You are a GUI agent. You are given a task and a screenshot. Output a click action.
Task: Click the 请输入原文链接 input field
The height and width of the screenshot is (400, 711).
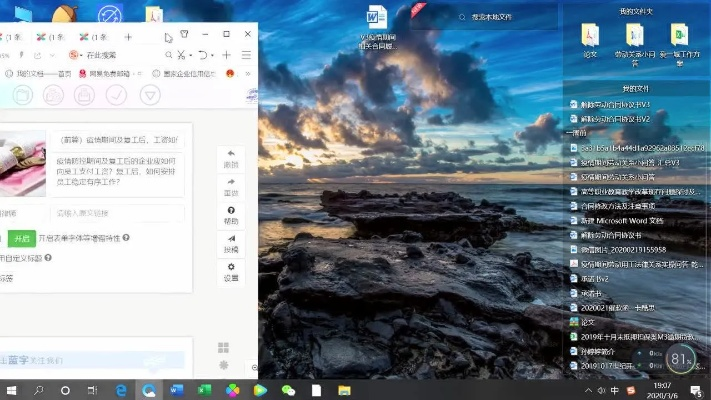(x=117, y=213)
